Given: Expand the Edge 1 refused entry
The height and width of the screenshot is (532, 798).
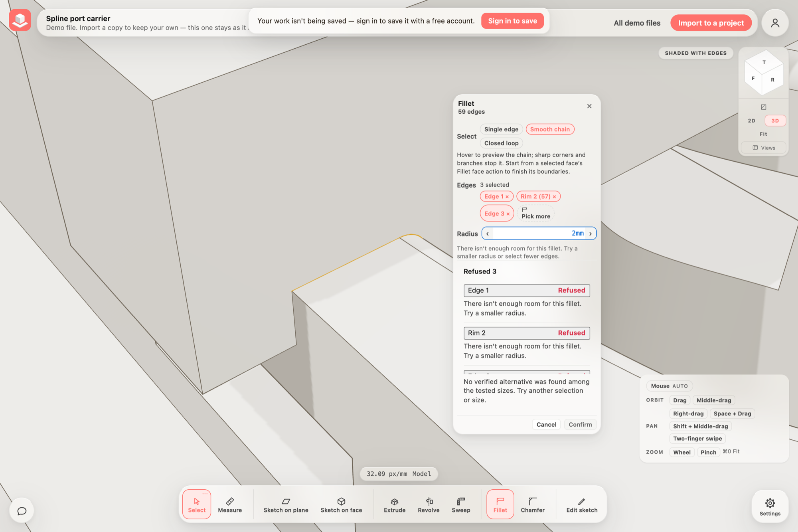Looking at the screenshot, I should tap(527, 291).
